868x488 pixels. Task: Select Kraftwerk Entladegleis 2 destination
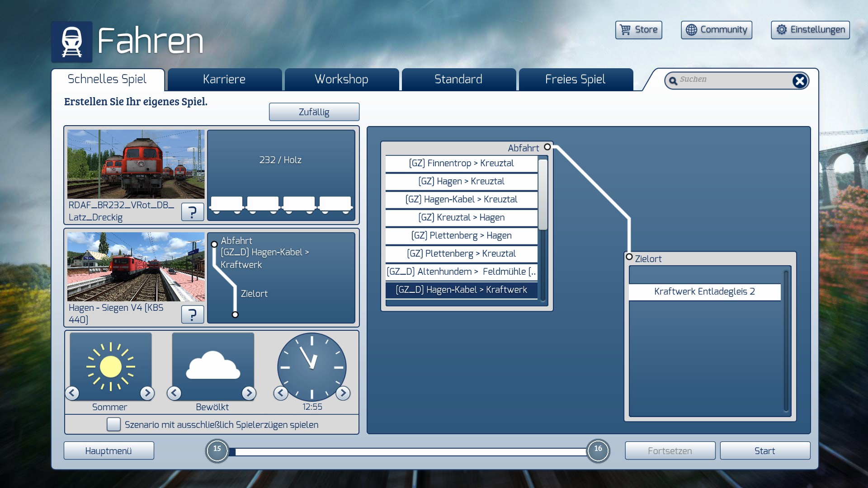704,291
